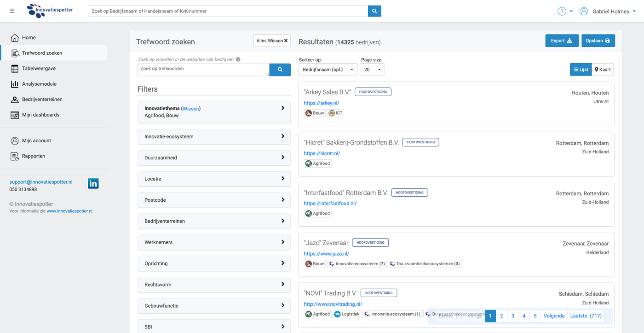Image resolution: width=644 pixels, height=333 pixels.
Task: Click the Agrifood tag on Hicret result
Action: 318,163
